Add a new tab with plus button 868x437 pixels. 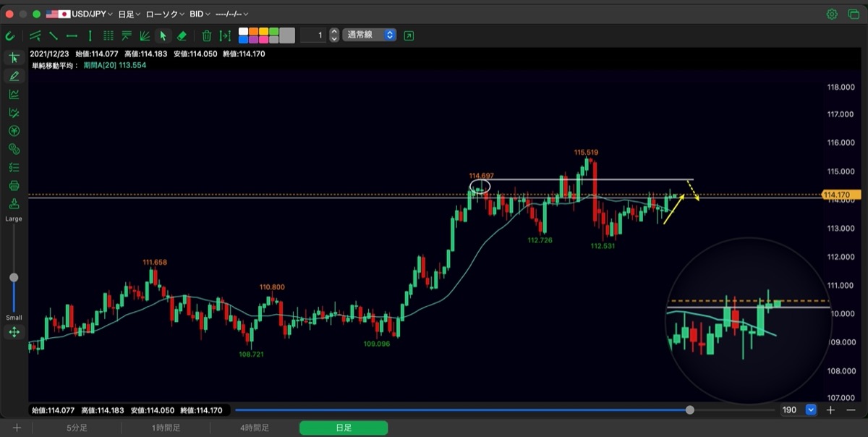(17, 428)
